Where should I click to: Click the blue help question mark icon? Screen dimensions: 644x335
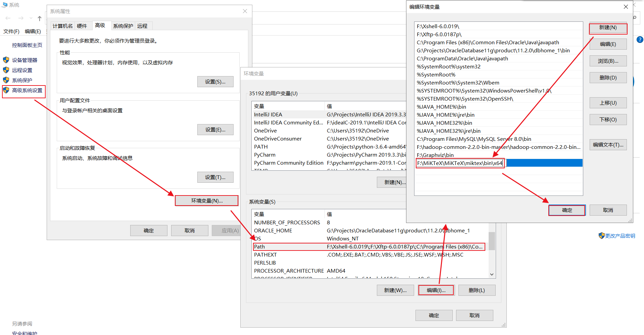click(x=640, y=40)
